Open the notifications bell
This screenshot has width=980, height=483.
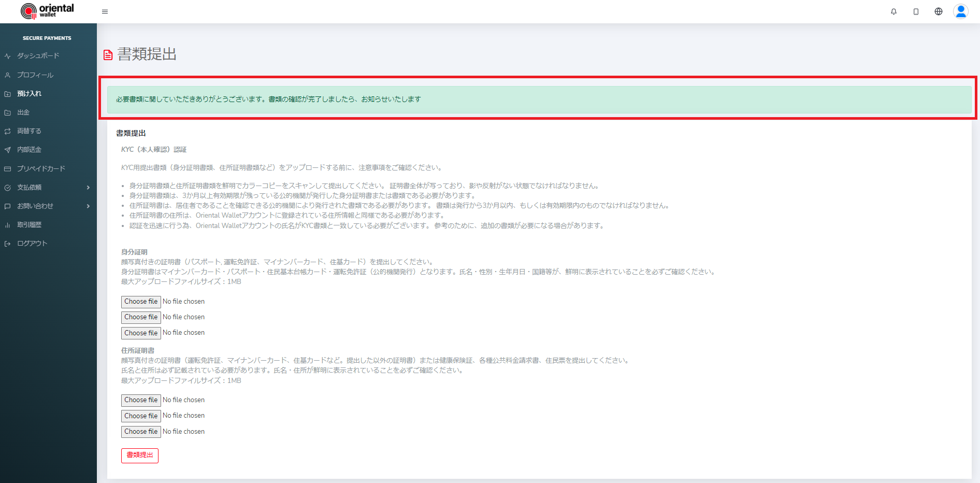[x=893, y=11]
